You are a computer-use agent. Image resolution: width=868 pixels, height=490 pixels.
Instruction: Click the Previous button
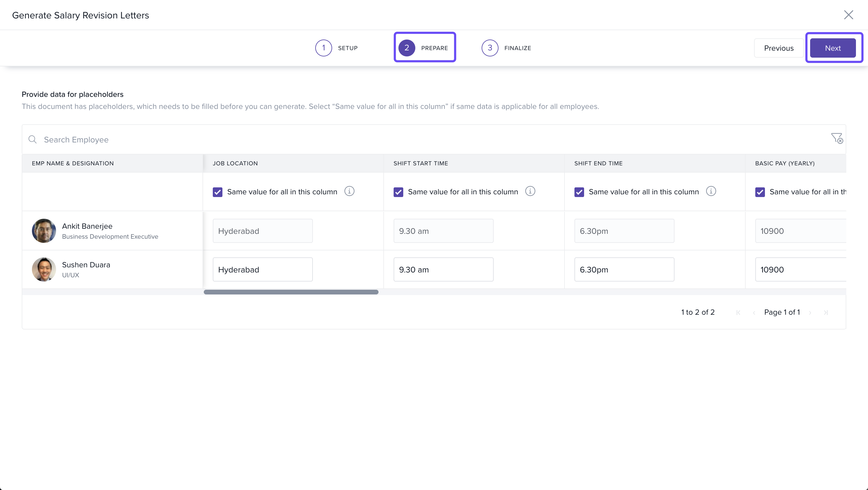pos(778,48)
